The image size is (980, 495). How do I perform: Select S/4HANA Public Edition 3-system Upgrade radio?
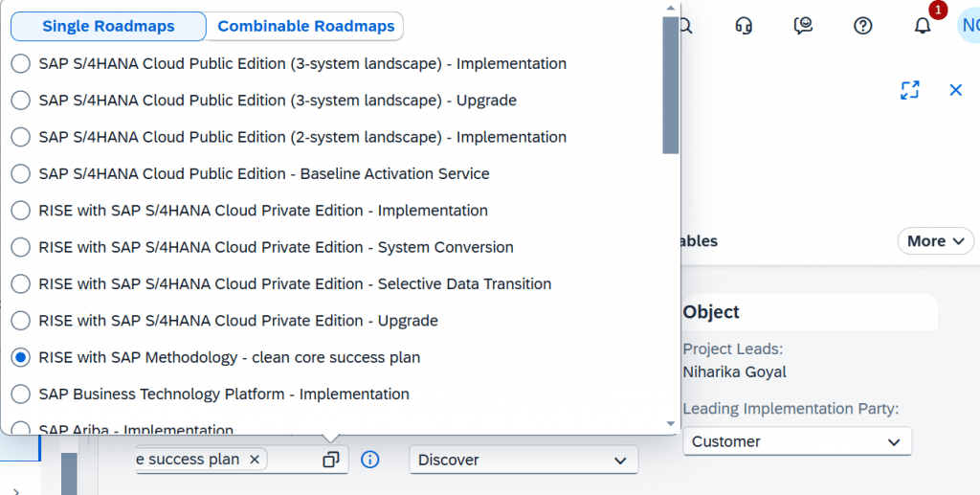click(21, 100)
